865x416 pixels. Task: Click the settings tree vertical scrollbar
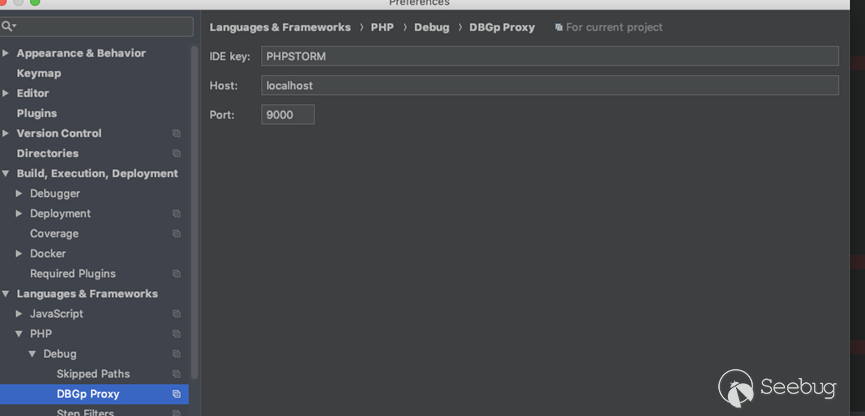point(194,212)
